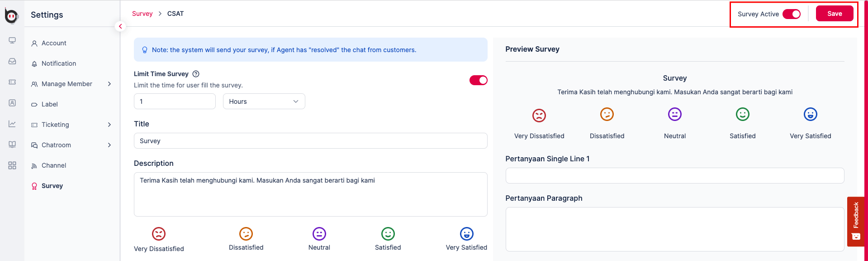This screenshot has width=868, height=261.
Task: Open the Hours time unit dropdown
Action: [264, 101]
